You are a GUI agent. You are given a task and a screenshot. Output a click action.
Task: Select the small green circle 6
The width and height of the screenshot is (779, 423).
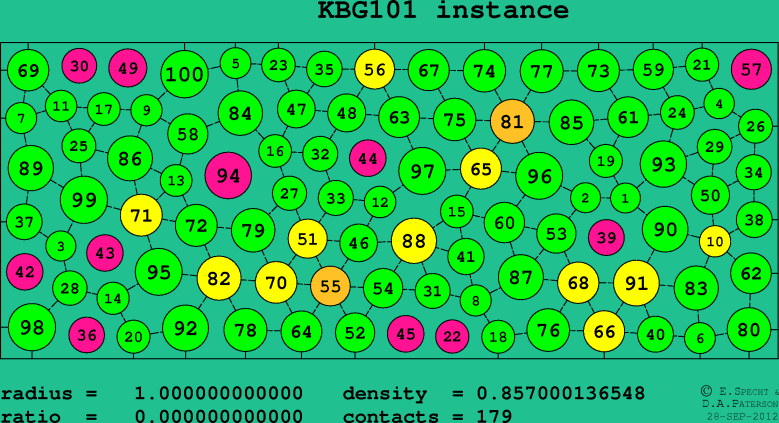[700, 338]
